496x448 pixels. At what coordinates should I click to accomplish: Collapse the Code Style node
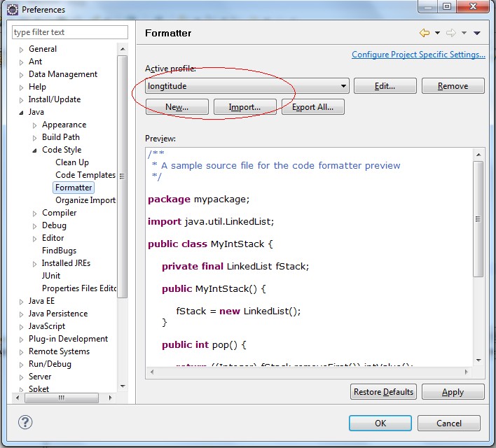(x=35, y=150)
